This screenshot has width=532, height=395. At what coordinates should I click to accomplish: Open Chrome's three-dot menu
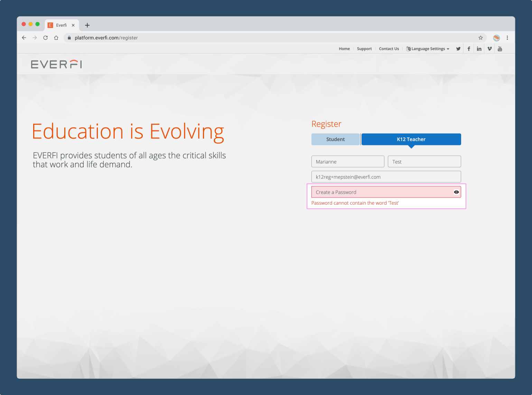pos(507,38)
